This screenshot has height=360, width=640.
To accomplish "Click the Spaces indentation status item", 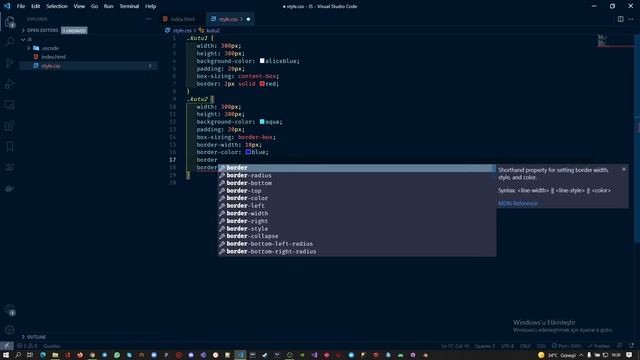I will pos(485,346).
